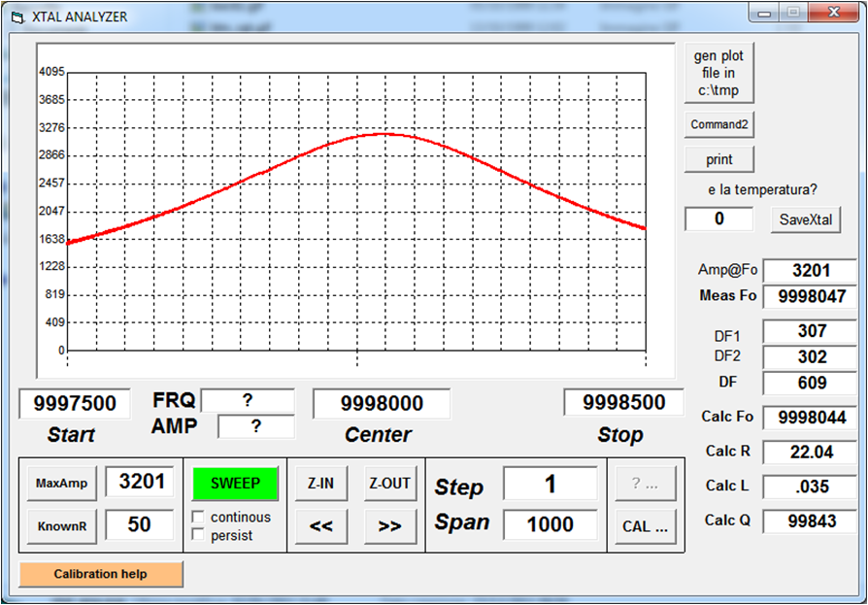The height and width of the screenshot is (605, 868).
Task: Zoom in with the Z-IN button
Action: point(321,484)
